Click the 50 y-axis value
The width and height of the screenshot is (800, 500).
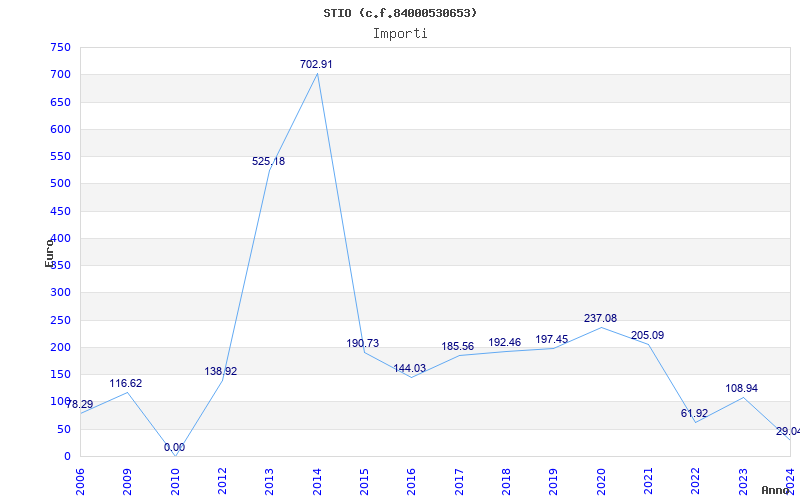(x=64, y=430)
